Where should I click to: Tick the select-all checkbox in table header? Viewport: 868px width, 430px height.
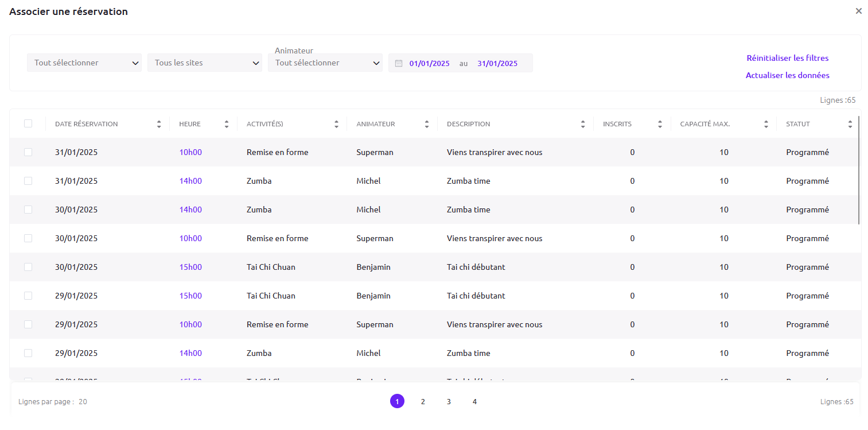click(28, 123)
